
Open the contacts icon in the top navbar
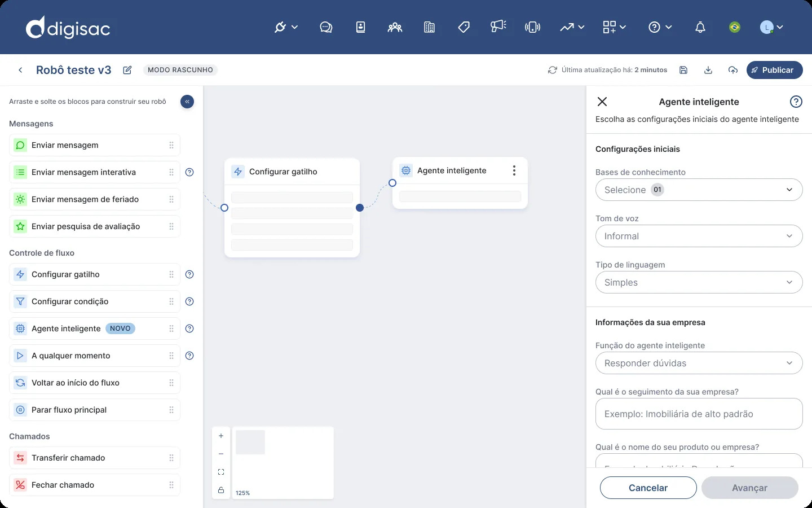coord(361,27)
